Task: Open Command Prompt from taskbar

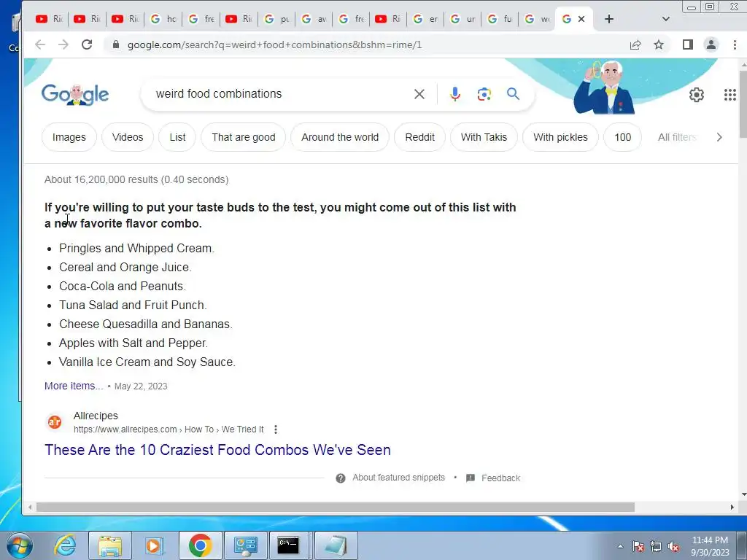Action: 288,545
